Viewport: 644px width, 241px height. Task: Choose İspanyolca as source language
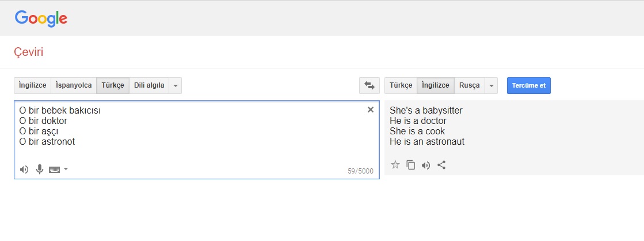click(74, 85)
